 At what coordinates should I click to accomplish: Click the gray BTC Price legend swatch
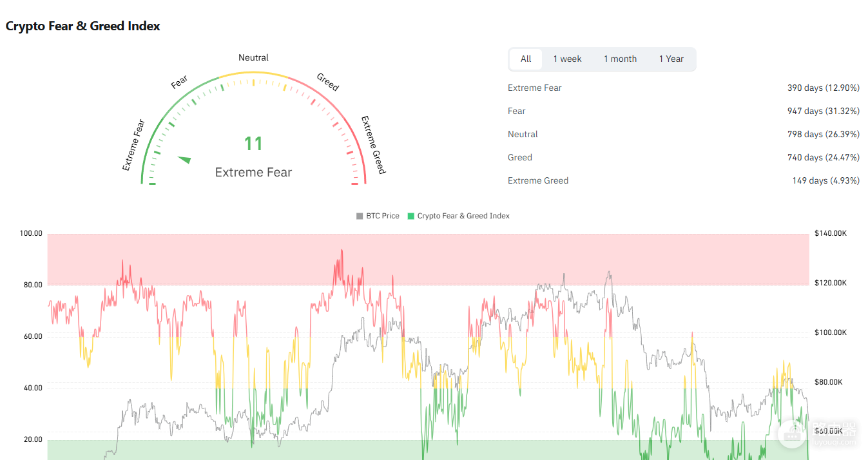360,216
